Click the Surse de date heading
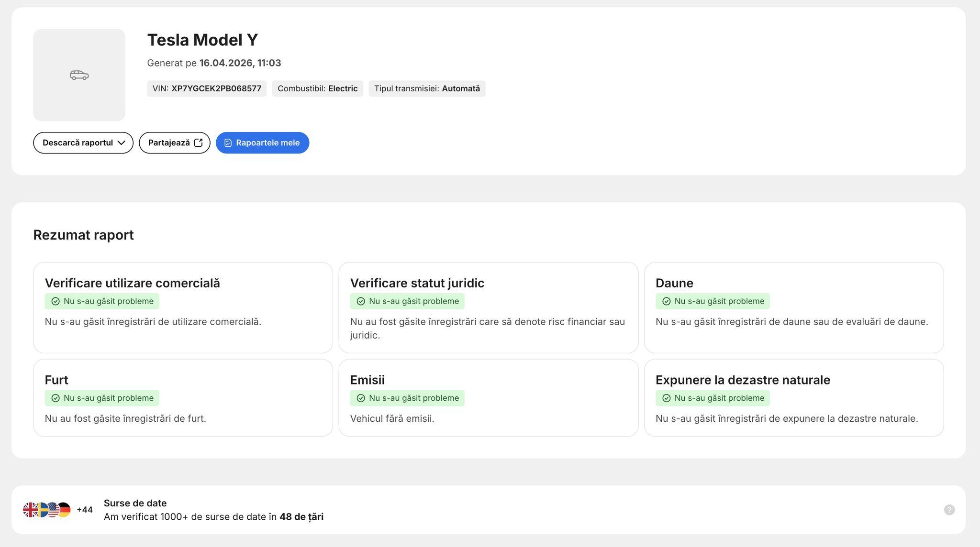The height and width of the screenshot is (547, 980). (x=135, y=503)
